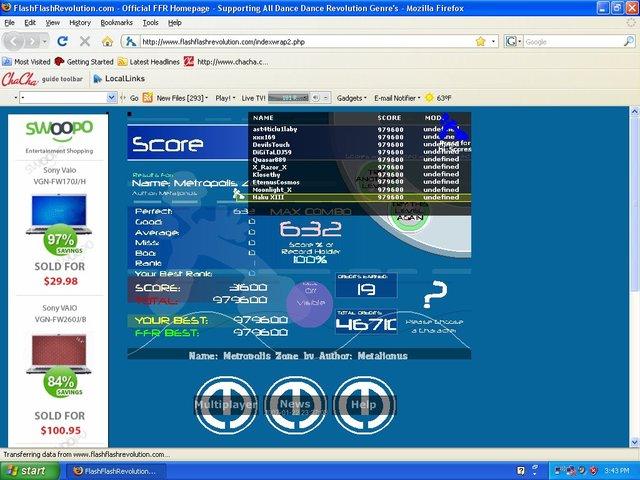Click the $100.95 sold price text

60,431
